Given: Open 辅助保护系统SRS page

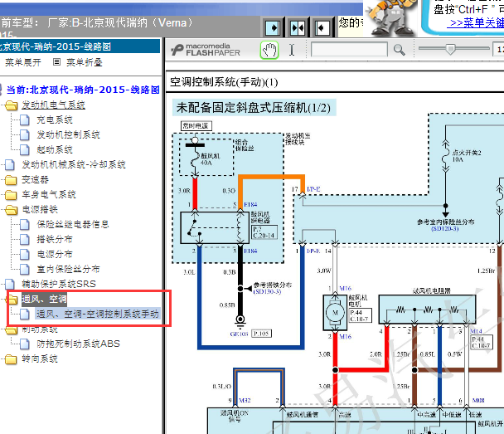Looking at the screenshot, I should 59,284.
